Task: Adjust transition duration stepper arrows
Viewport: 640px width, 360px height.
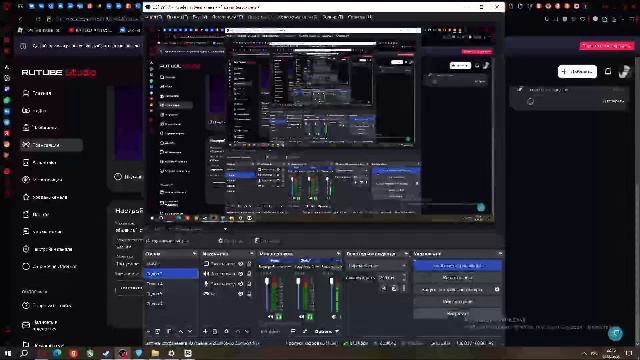Action: click(404, 277)
